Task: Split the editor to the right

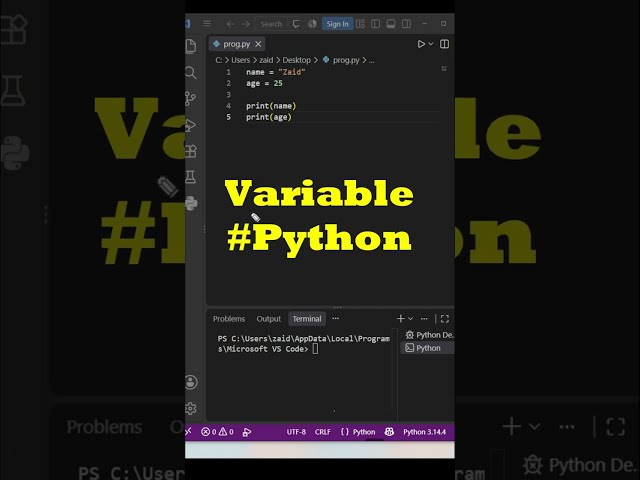Action: [444, 44]
